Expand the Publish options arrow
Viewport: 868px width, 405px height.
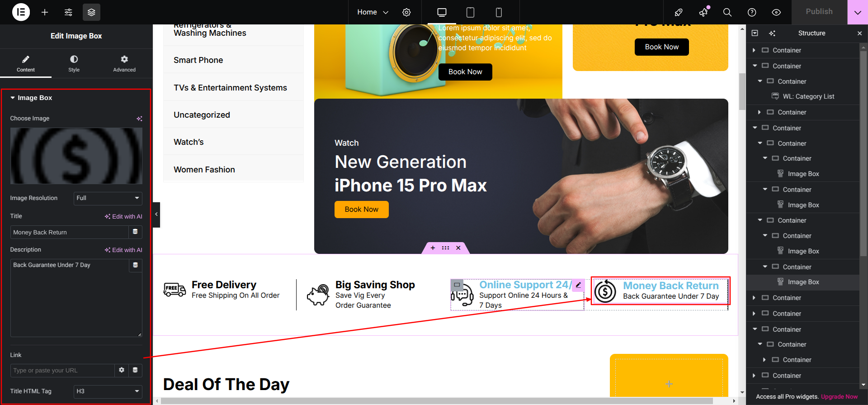pos(858,12)
